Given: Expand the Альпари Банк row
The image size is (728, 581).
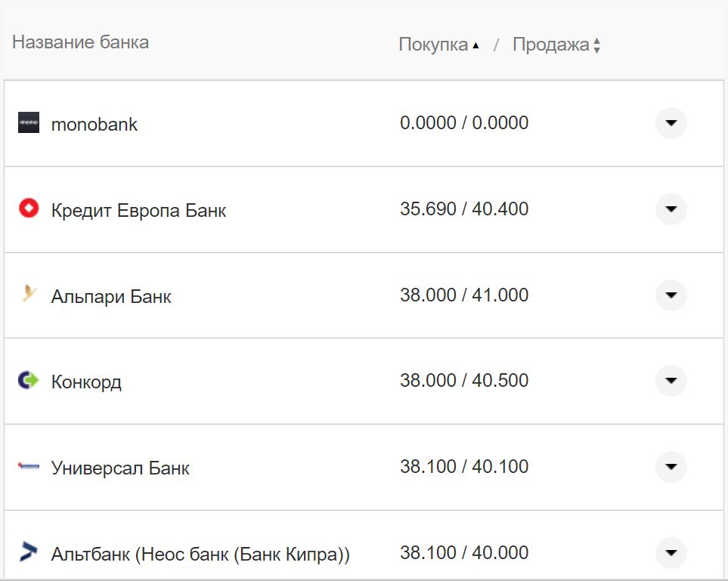Looking at the screenshot, I should pos(671,295).
